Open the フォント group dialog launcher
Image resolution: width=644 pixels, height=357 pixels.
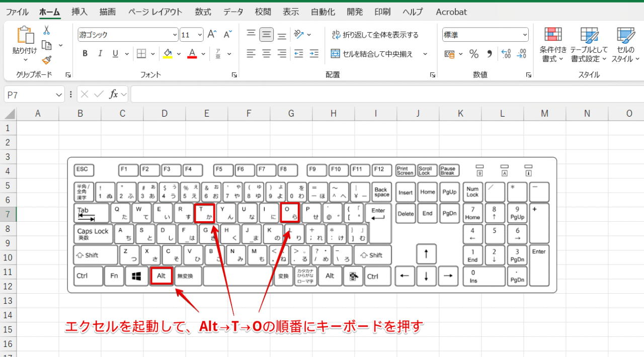(233, 74)
